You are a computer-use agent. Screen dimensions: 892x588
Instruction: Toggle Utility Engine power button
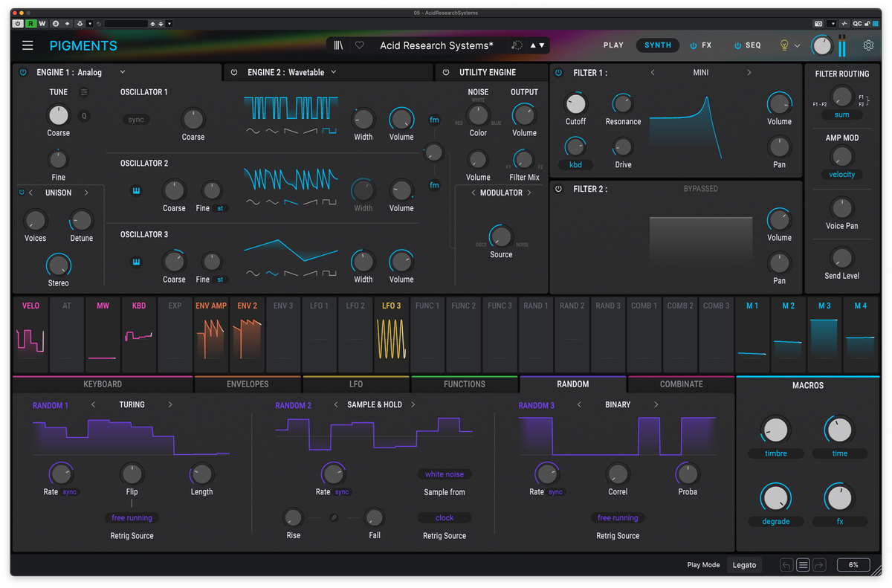tap(446, 72)
